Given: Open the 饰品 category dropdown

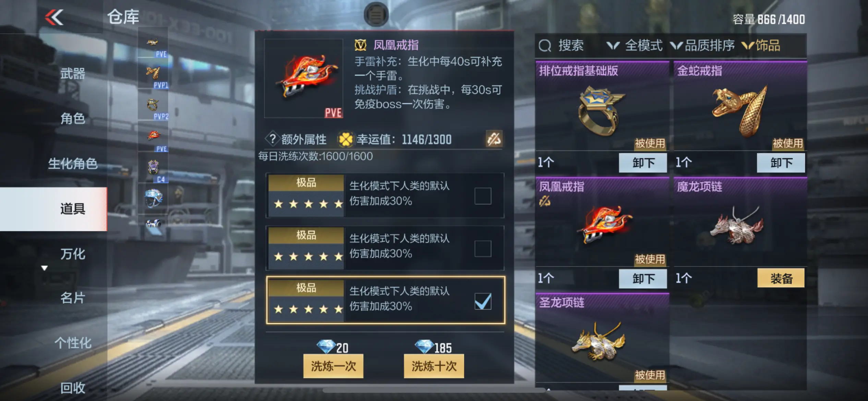Looking at the screenshot, I should [761, 45].
